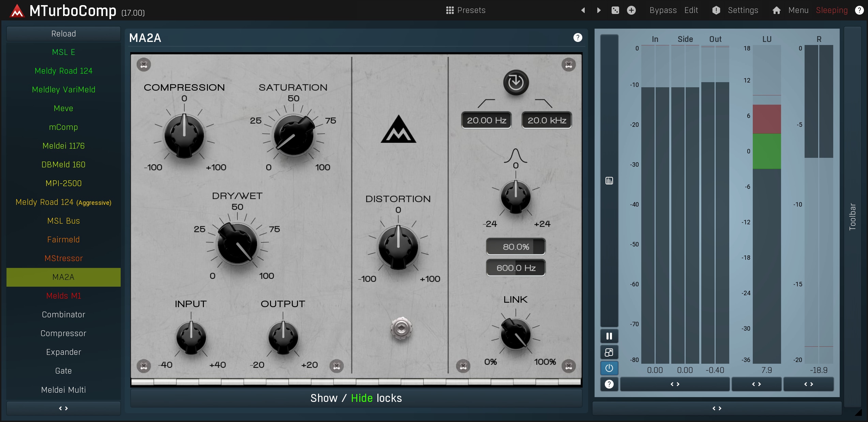Screen dimensions: 868x422
Task: Open the Settings menu
Action: [743, 10]
